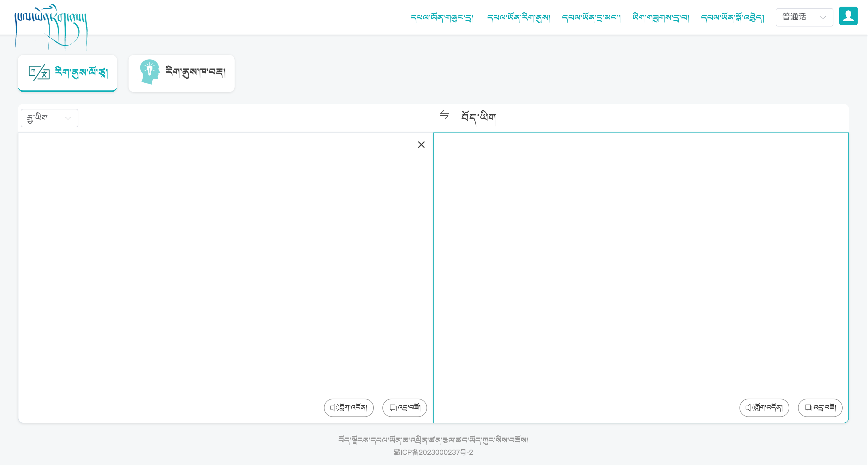The width and height of the screenshot is (868, 466).
Task: Click the translation icon in the first tab
Action: (x=39, y=72)
